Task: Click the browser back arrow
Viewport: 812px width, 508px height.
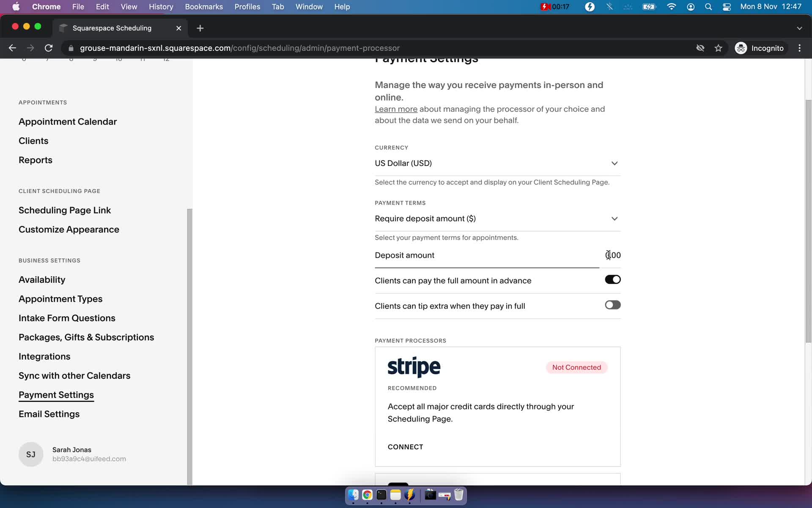Action: point(12,48)
